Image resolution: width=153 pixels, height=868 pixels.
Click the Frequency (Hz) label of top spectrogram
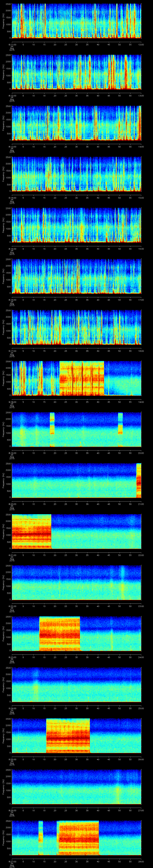[3, 21]
